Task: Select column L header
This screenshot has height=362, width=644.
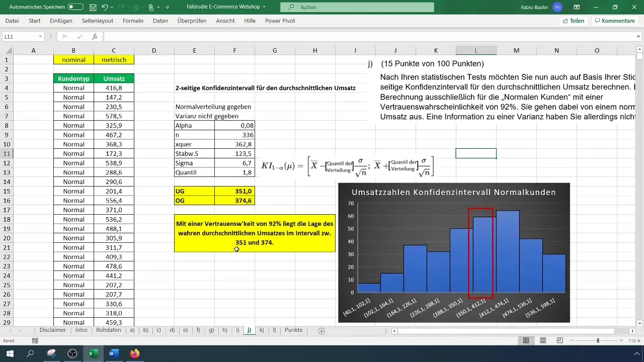Action: (476, 50)
